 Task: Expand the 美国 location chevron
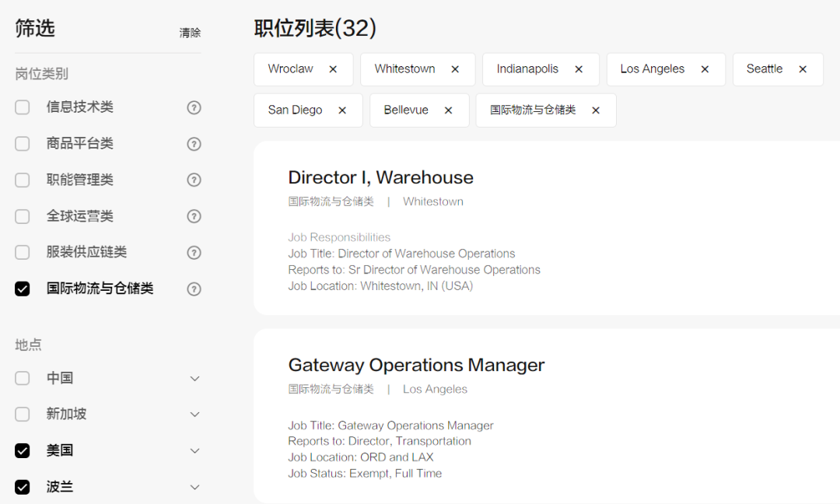click(x=195, y=451)
